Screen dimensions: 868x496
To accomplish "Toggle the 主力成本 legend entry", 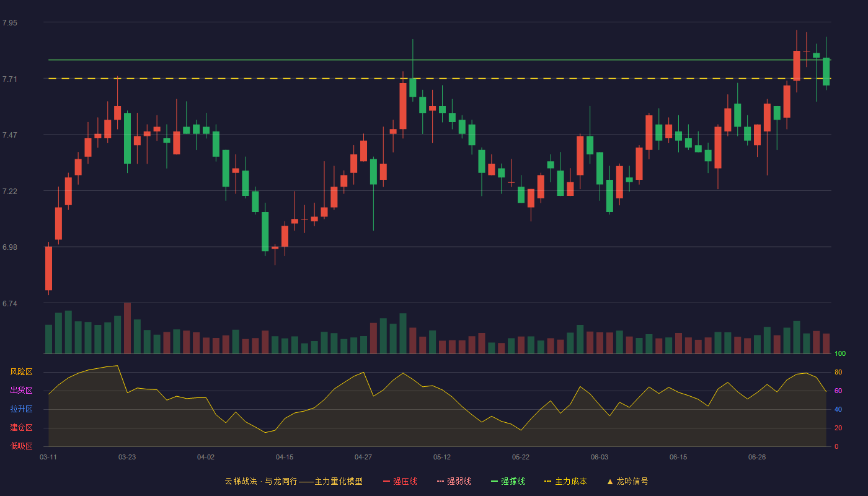I will tap(565, 481).
